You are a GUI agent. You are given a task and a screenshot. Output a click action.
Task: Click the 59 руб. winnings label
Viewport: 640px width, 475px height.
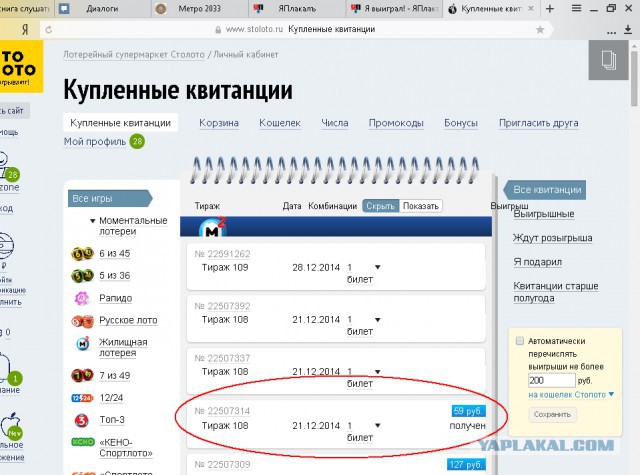pyautogui.click(x=468, y=411)
